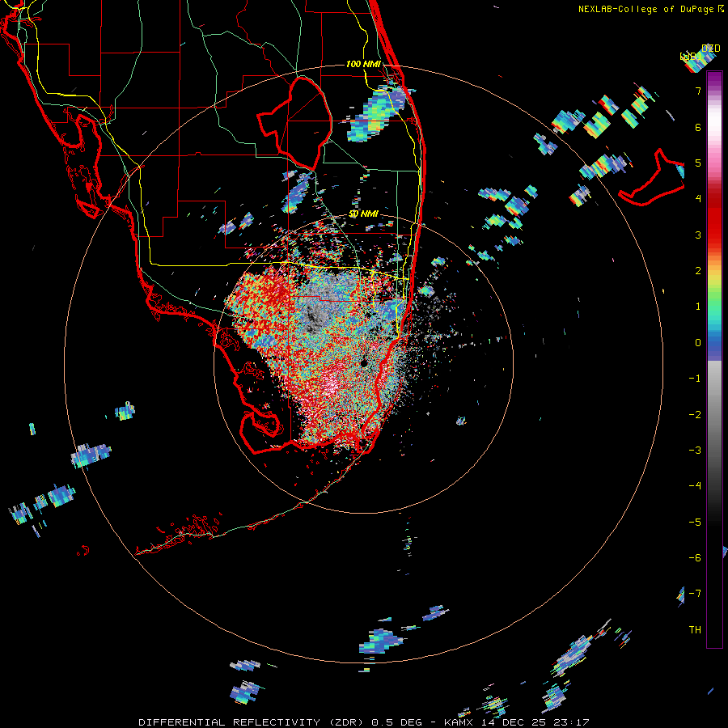
Task: Click the bottom caption "DIFFERENTIAL REFLECTIVITY (ZDR) 0.5 DEG - KAMX 14 DEC 25 23:17"
Action: 364,722
